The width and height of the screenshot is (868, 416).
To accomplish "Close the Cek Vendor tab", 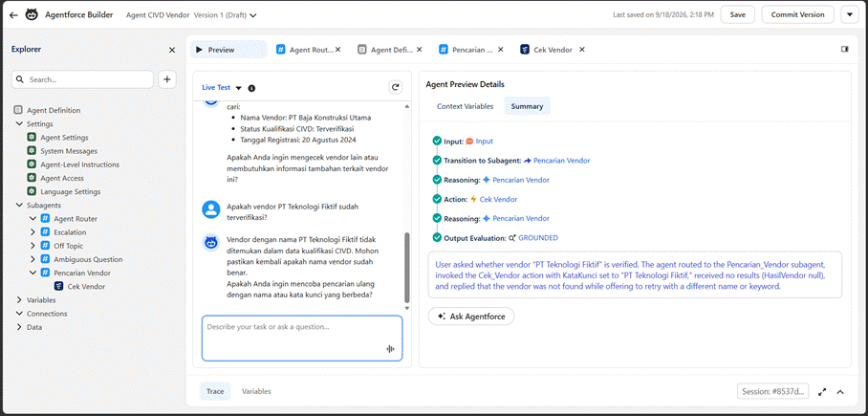I will 582,50.
